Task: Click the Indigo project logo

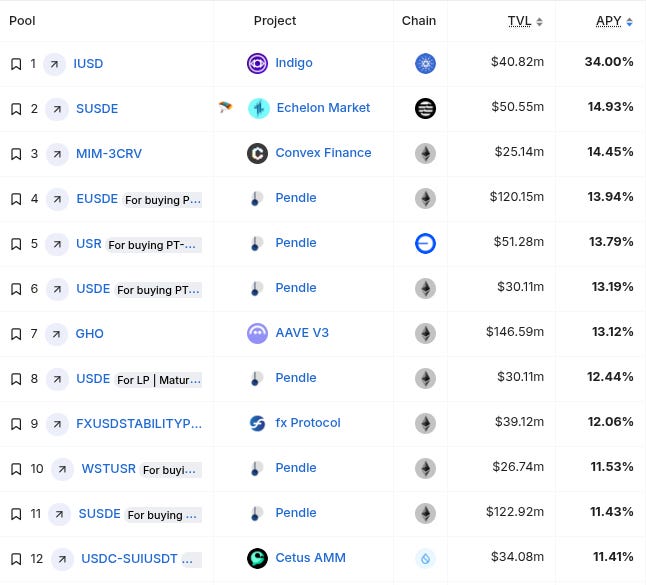Action: [x=257, y=63]
